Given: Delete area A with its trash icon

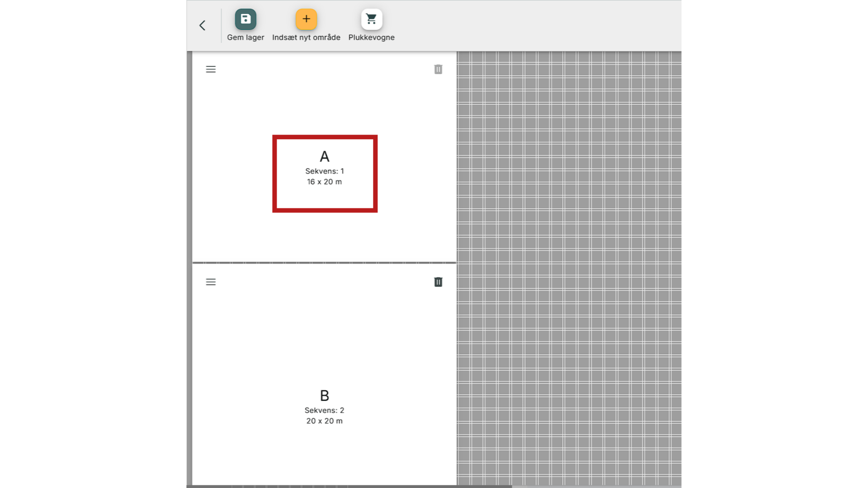Looking at the screenshot, I should point(438,69).
